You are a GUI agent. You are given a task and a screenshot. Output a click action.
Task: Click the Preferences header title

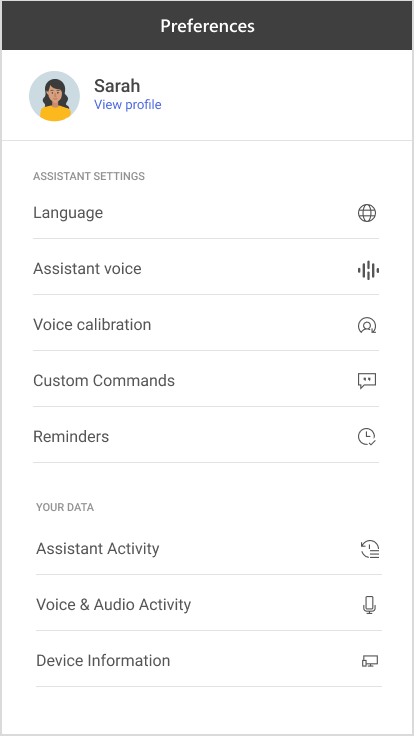(x=207, y=25)
